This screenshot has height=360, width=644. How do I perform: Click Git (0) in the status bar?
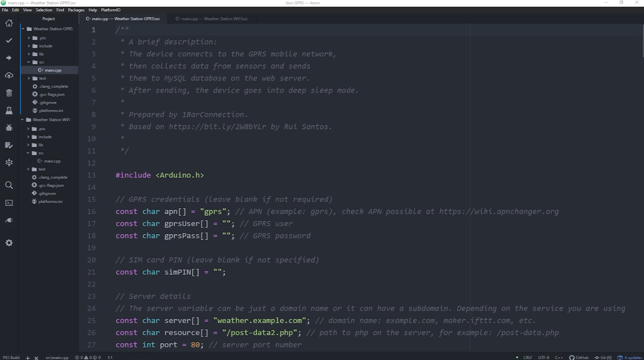tap(603, 357)
